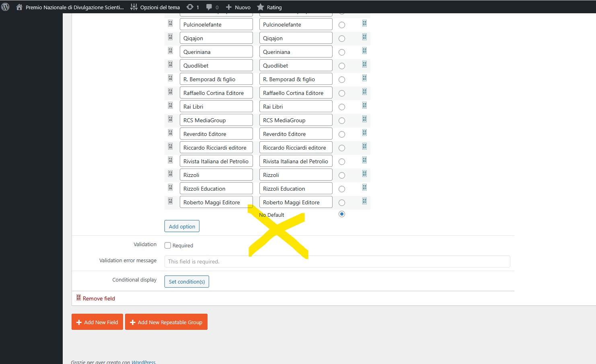The width and height of the screenshot is (596, 364).
Task: Click the Add New Field button
Action: pos(97,322)
